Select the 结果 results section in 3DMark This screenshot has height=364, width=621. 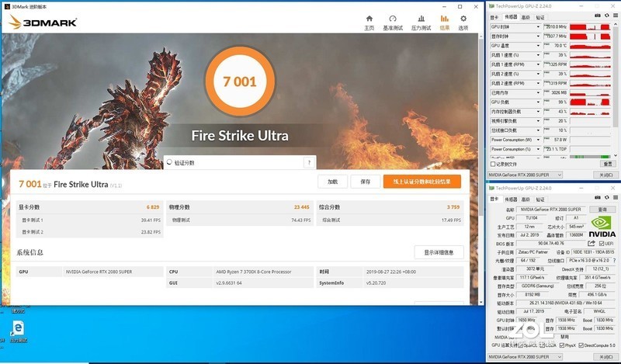[x=444, y=23]
